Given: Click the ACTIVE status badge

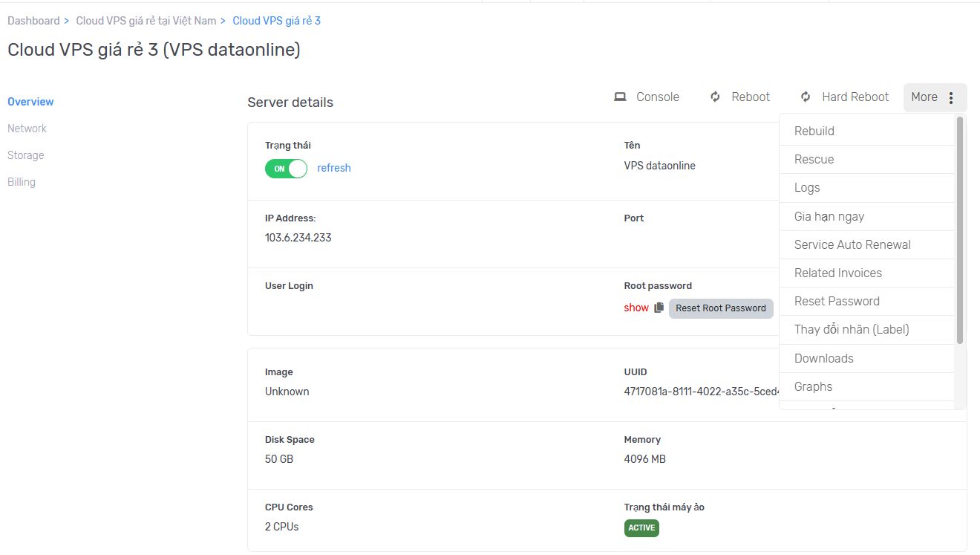Looking at the screenshot, I should [641, 528].
